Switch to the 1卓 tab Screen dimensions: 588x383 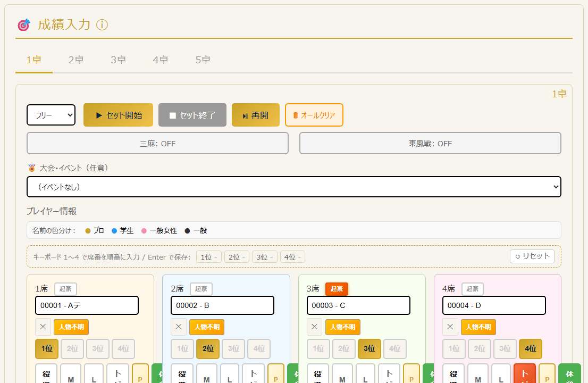[x=33, y=60]
